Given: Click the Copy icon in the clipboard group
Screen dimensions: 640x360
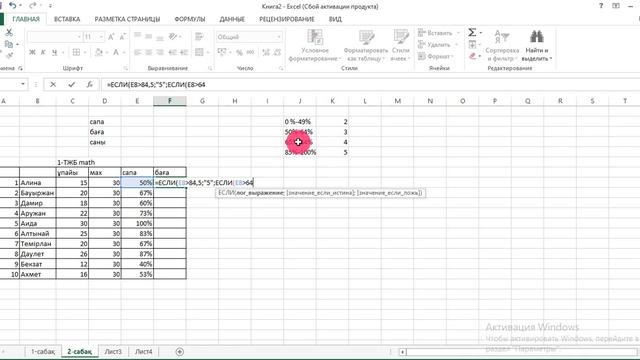Looking at the screenshot, I should [9, 44].
